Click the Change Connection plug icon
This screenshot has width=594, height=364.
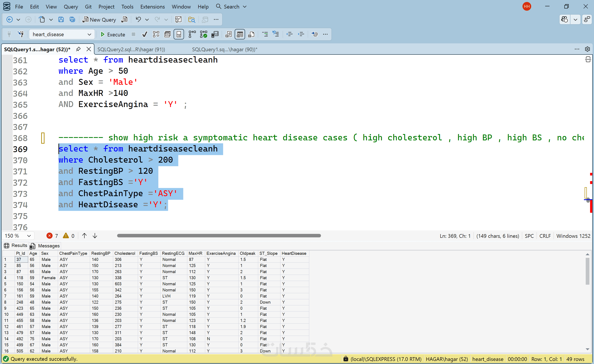tap(21, 34)
